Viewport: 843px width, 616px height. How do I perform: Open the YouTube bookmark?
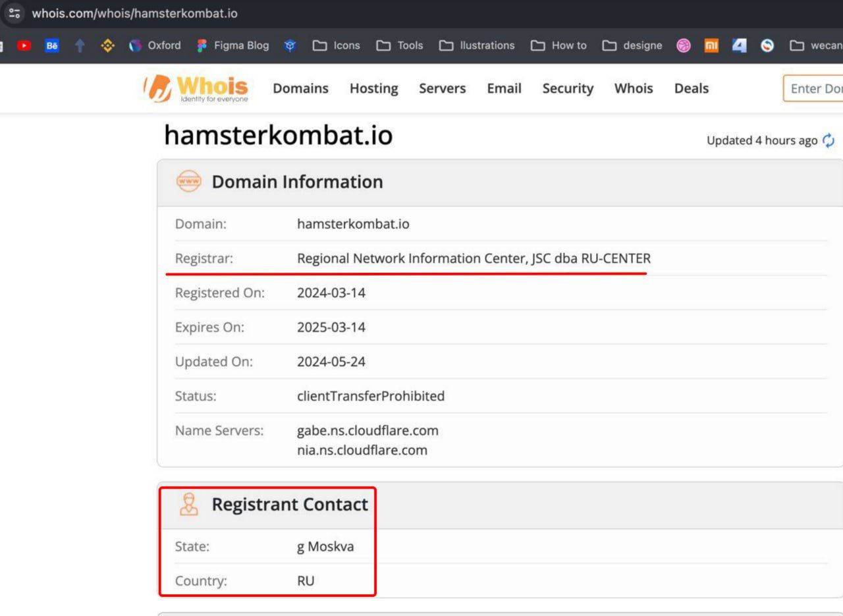24,45
